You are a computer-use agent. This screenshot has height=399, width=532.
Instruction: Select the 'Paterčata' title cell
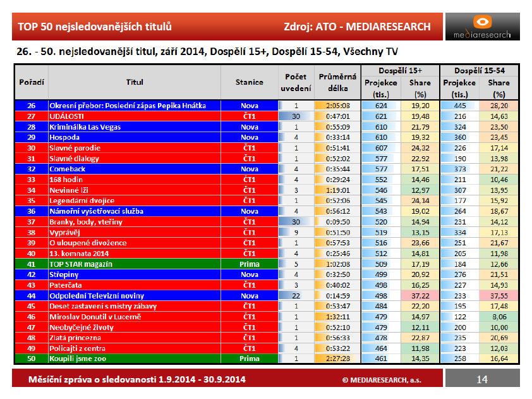point(135,285)
